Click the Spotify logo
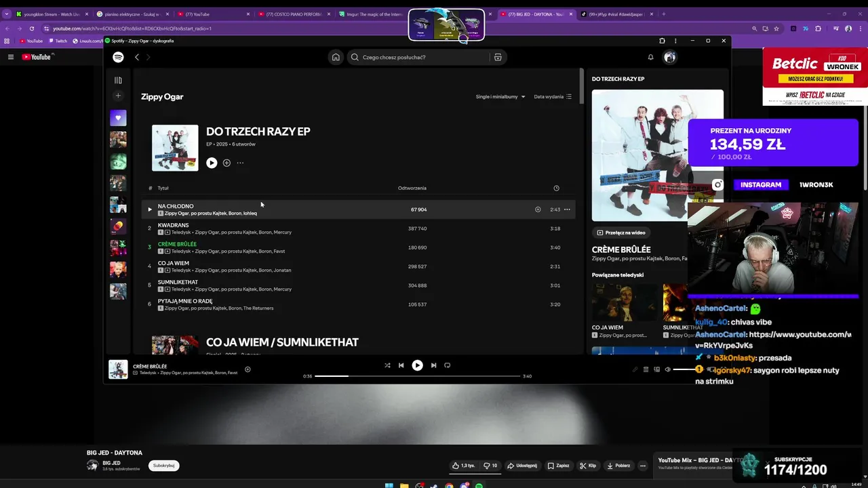The width and height of the screenshot is (868, 488). tap(118, 58)
